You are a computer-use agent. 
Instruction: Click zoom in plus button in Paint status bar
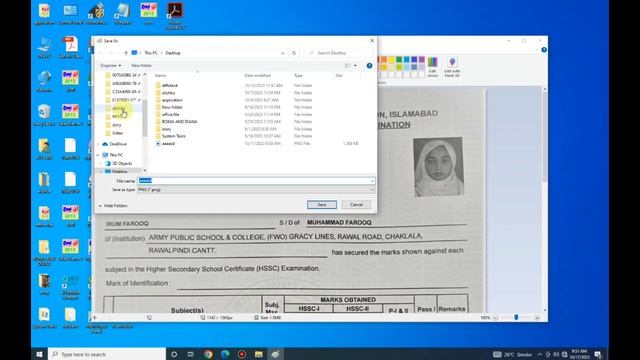tap(537, 318)
